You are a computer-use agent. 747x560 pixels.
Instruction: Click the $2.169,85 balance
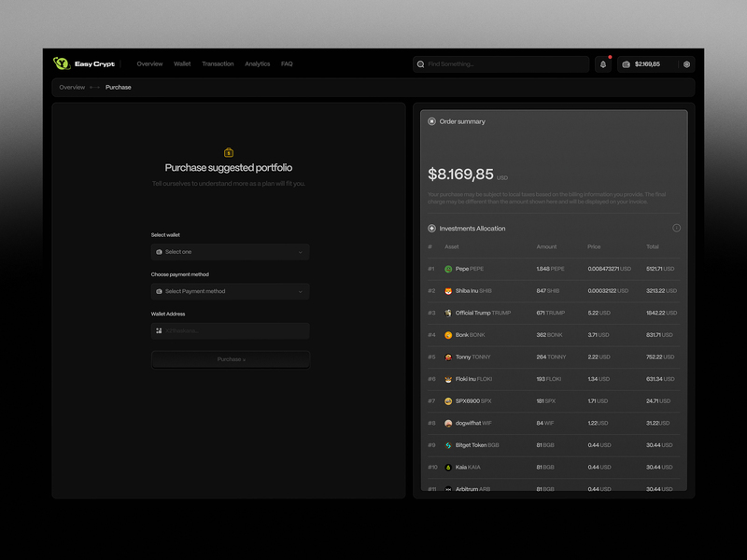click(x=647, y=64)
